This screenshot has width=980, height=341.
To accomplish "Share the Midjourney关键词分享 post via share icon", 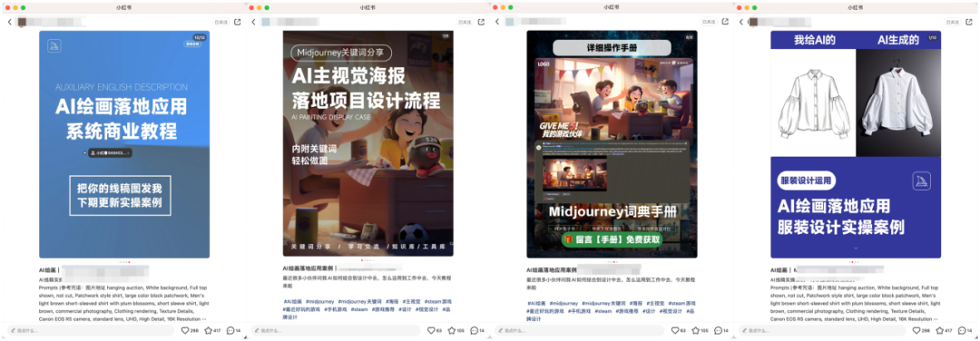I will tap(481, 22).
